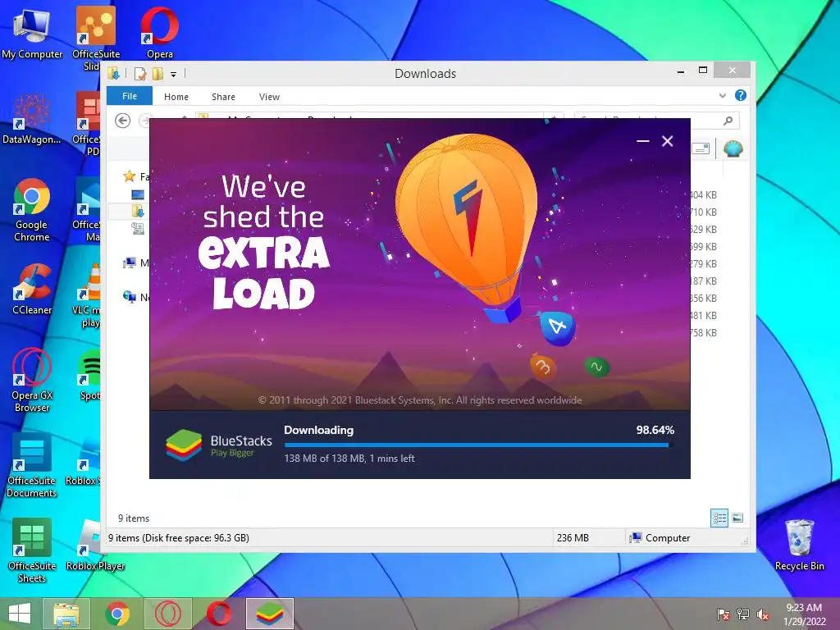Viewport: 840px width, 630px height.
Task: Open File Explorer from taskbar
Action: click(66, 614)
